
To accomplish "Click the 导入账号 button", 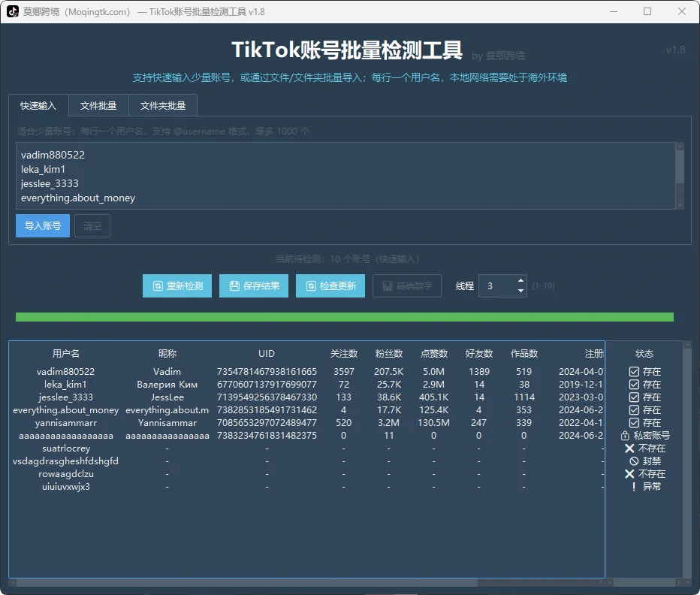I will [43, 225].
